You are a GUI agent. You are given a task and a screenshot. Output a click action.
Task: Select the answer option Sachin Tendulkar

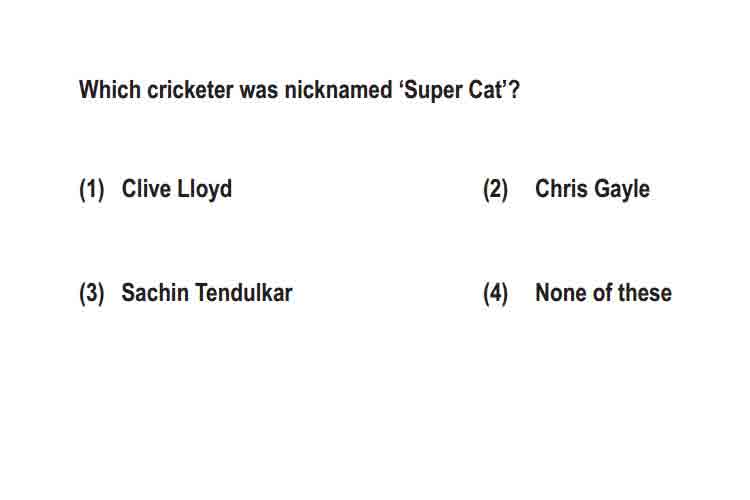point(207,293)
